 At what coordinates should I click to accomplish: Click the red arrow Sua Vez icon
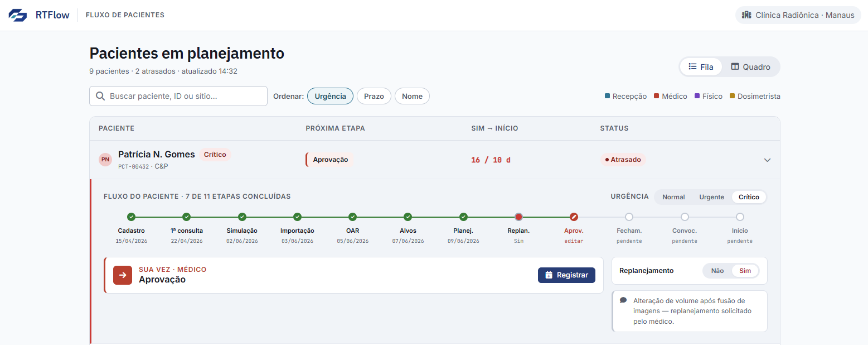[123, 275]
